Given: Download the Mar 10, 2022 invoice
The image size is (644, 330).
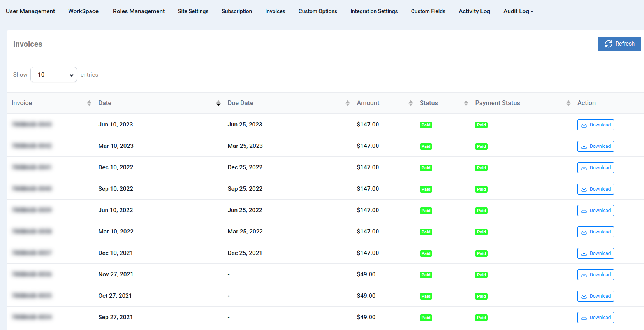Looking at the screenshot, I should pos(596,232).
